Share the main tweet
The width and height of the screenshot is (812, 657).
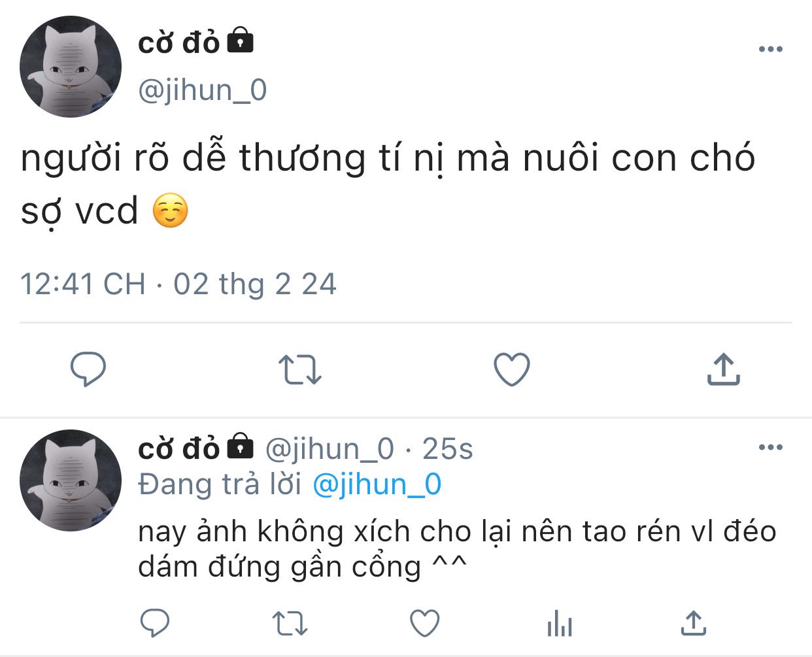723,369
